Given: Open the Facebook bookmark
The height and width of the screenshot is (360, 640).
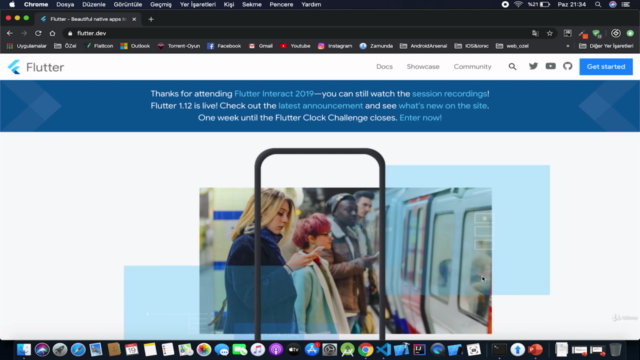Looking at the screenshot, I should point(224,46).
